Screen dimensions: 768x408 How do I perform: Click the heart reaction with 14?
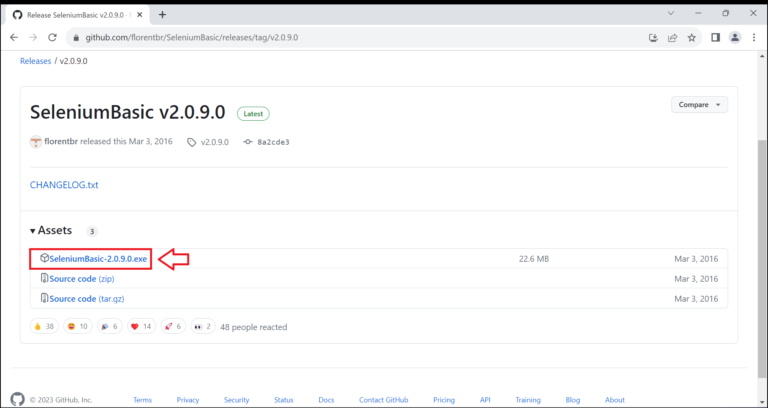click(140, 326)
